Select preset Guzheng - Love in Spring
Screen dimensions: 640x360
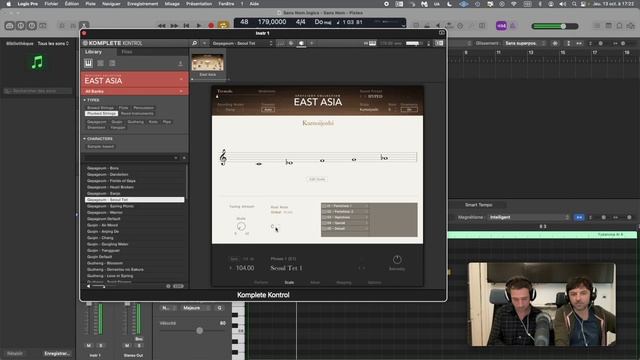134,276
